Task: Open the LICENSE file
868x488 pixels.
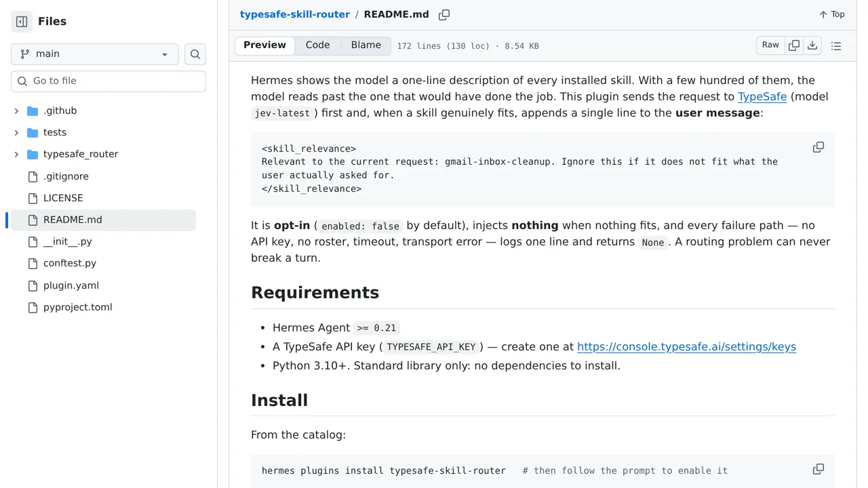Action: coord(63,198)
